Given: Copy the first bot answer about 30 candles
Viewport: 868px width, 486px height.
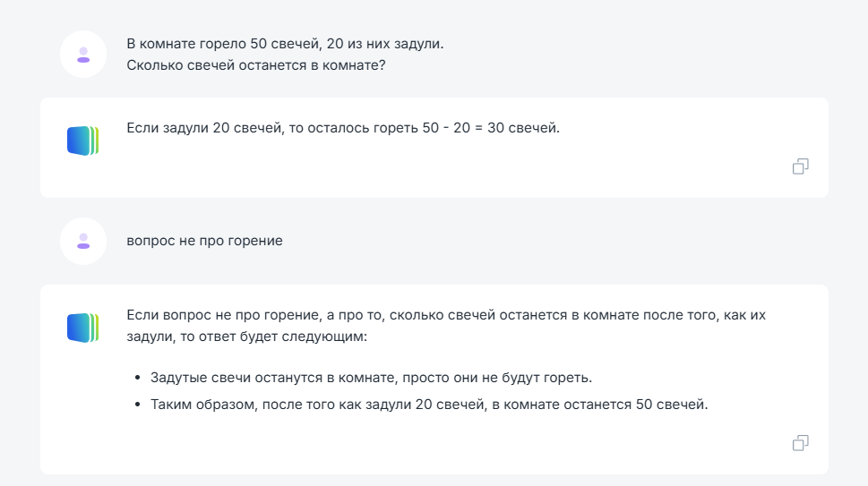Looking at the screenshot, I should [801, 166].
